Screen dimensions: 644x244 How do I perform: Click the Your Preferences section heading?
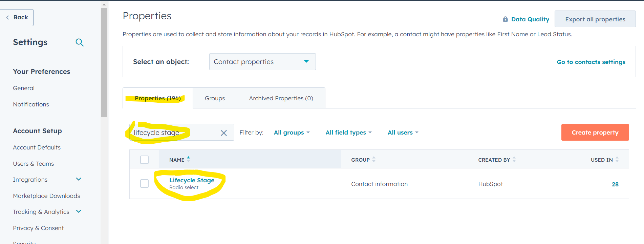click(41, 72)
